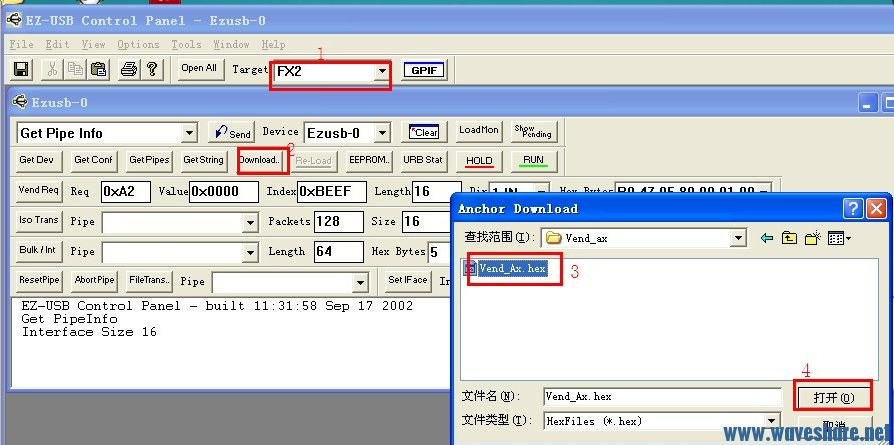
Task: Click the Bulk / Int button
Action: (38, 251)
